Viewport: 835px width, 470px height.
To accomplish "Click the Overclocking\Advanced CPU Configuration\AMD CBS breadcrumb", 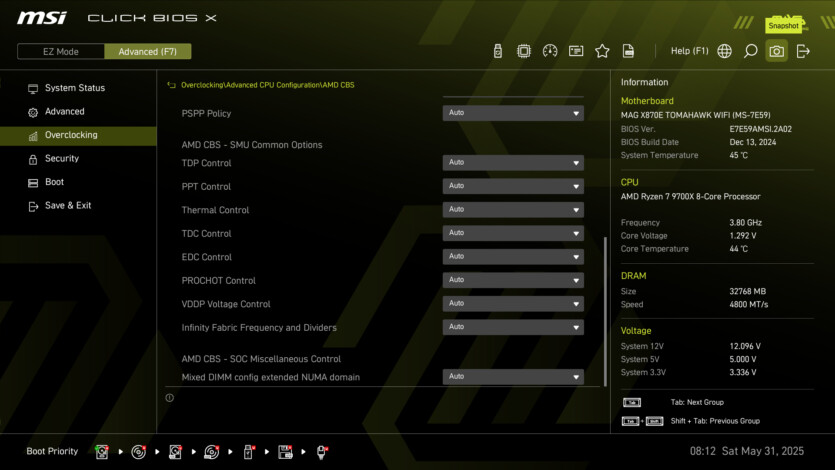I will 267,85.
